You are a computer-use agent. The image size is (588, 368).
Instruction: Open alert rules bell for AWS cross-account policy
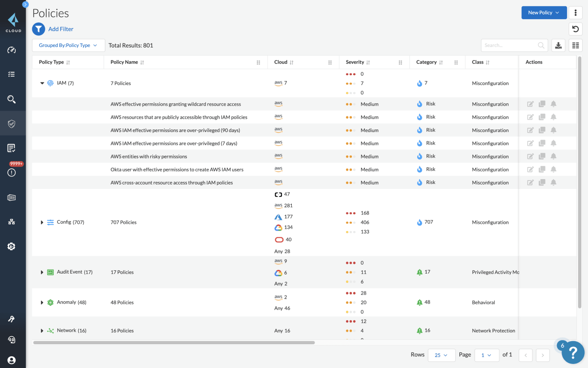553,182
